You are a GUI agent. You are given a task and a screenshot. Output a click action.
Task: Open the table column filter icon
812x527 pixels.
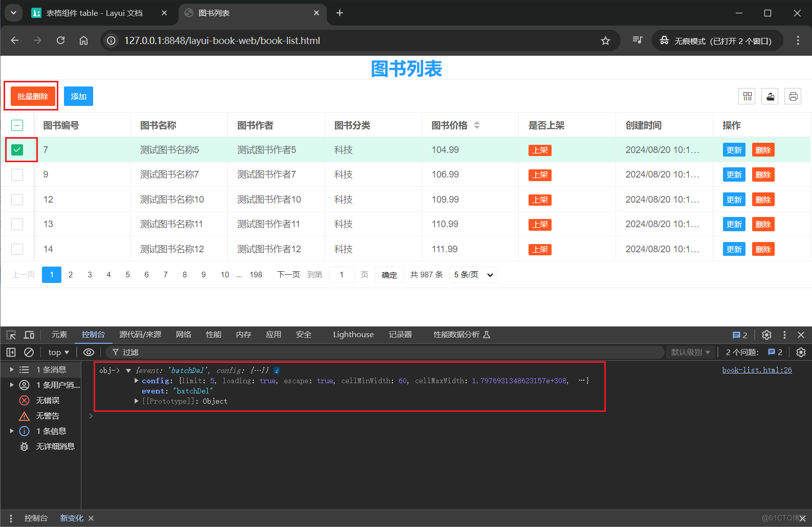[748, 96]
